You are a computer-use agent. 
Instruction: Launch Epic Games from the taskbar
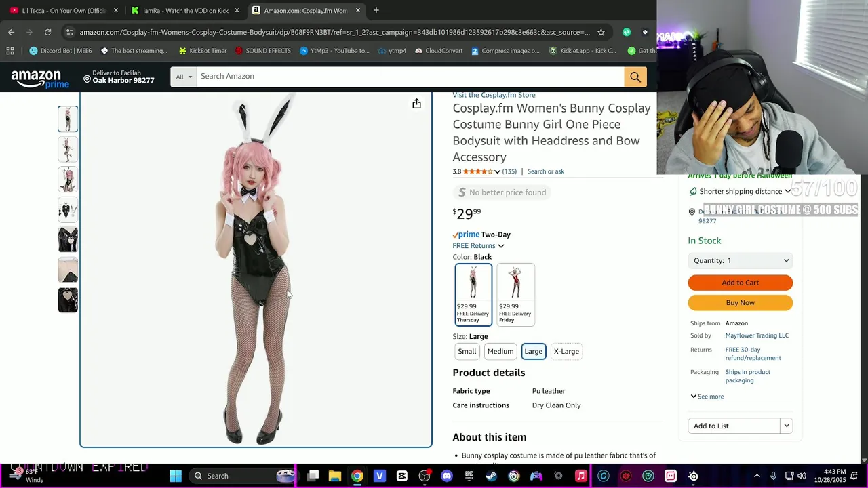point(469,476)
